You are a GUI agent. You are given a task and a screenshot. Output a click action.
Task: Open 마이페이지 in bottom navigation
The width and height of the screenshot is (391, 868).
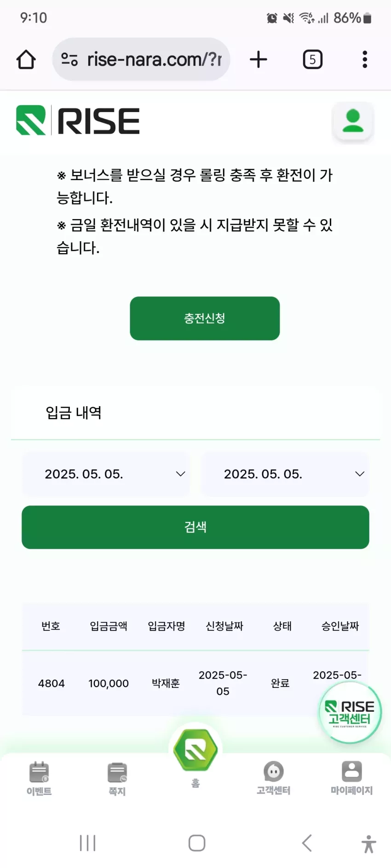point(352,778)
